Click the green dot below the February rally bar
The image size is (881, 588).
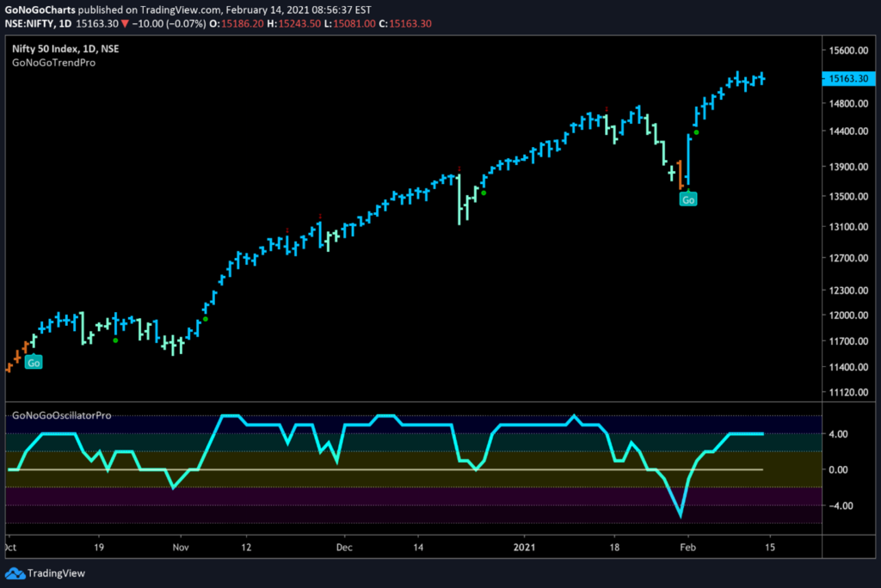696,132
